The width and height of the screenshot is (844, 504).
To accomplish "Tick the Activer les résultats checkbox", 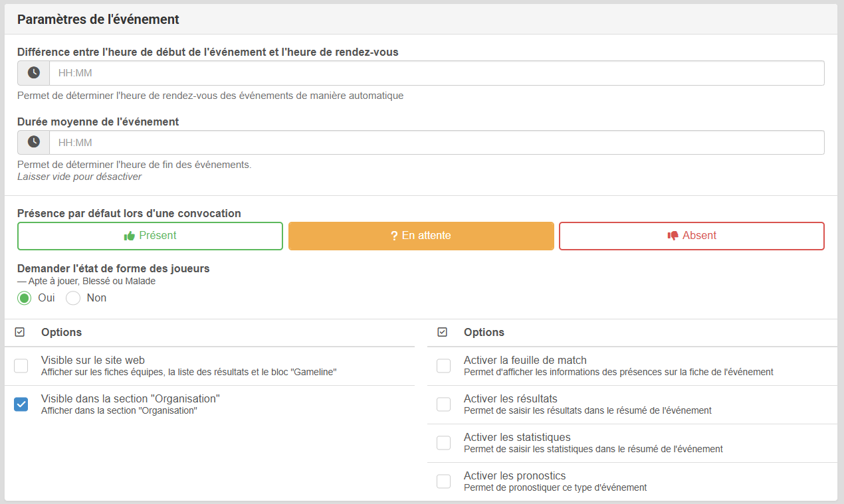I will click(x=443, y=404).
